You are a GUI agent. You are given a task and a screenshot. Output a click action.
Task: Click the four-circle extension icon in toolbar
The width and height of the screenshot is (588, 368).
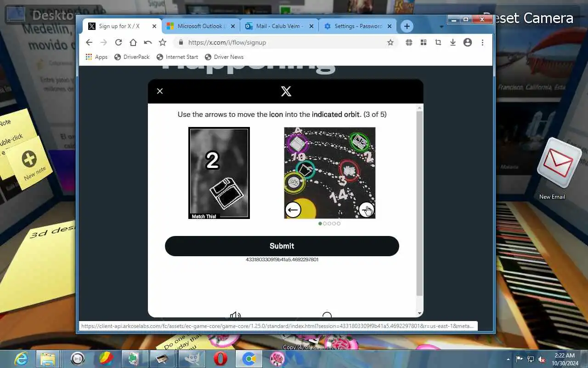(409, 42)
